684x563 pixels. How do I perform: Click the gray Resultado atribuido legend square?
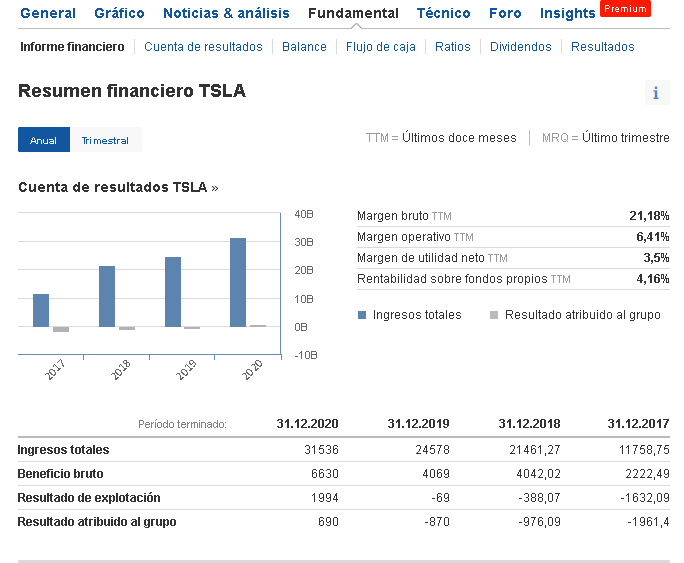point(494,315)
